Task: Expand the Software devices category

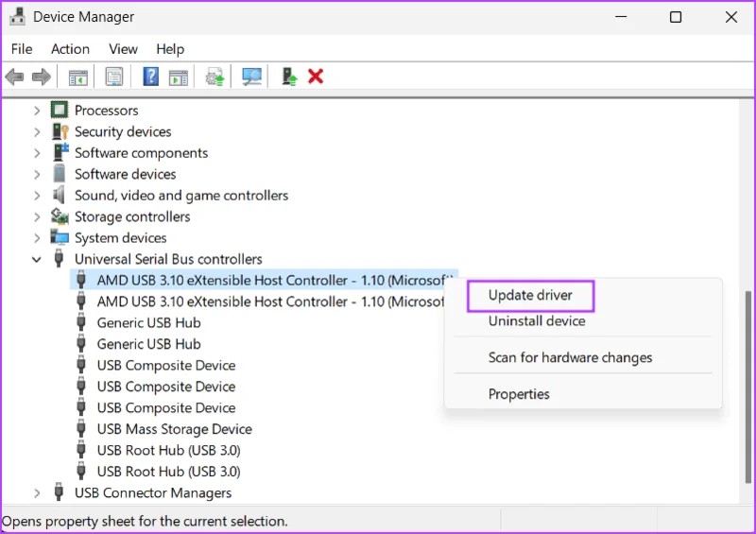Action: coord(37,174)
